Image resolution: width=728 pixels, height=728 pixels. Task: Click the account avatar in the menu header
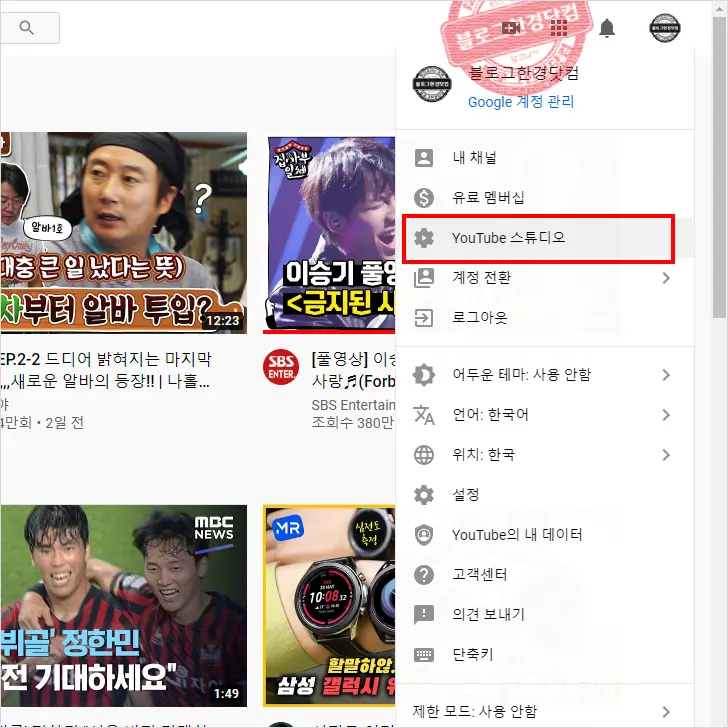click(432, 84)
